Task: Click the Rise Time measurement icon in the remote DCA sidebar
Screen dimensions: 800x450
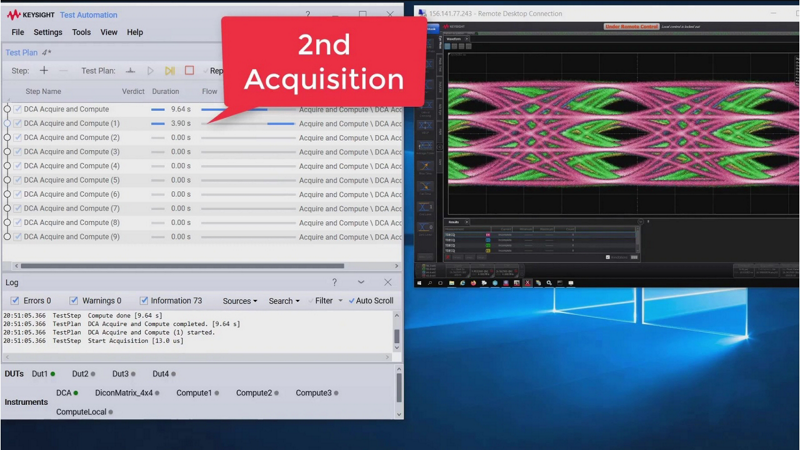Action: point(424,167)
